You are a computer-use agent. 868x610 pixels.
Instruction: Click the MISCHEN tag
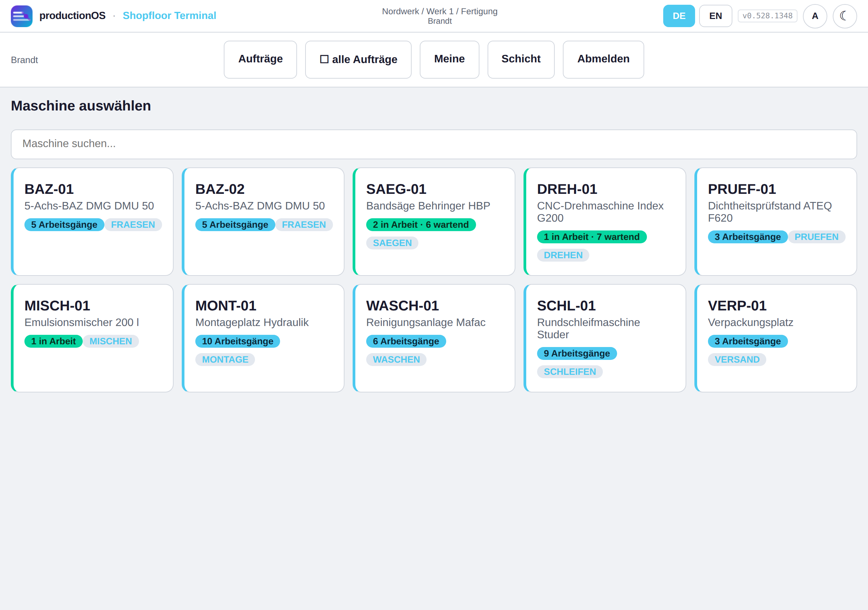coord(111,341)
